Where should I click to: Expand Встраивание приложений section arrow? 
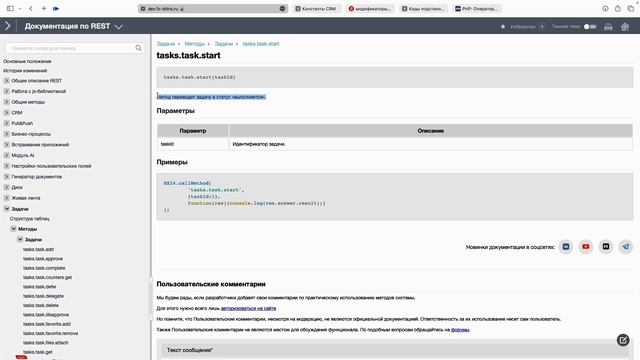7,144
